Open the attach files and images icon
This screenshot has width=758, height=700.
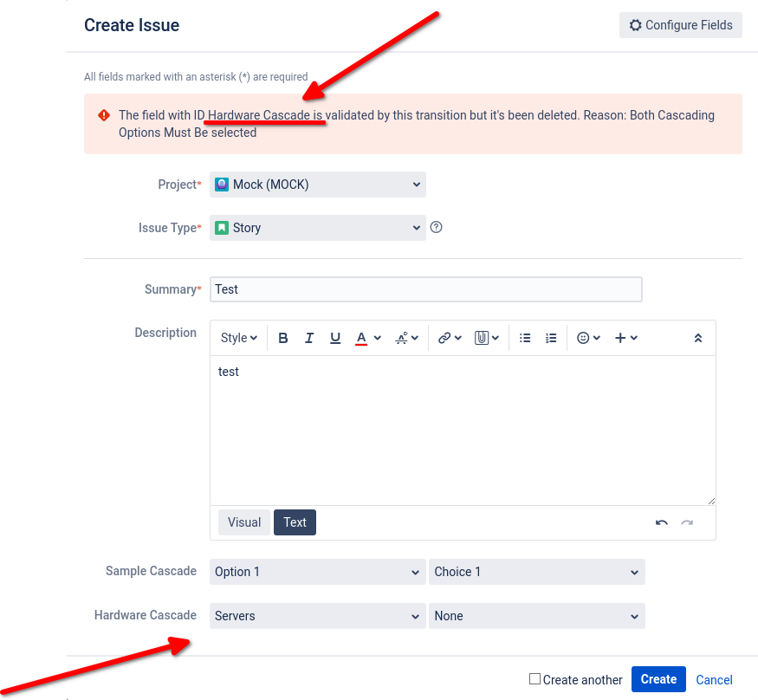coord(482,337)
